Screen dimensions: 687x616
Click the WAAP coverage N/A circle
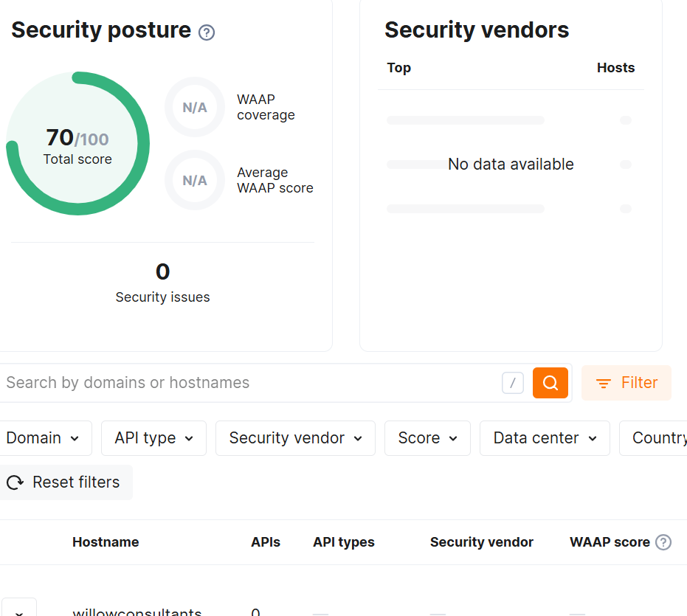click(194, 107)
